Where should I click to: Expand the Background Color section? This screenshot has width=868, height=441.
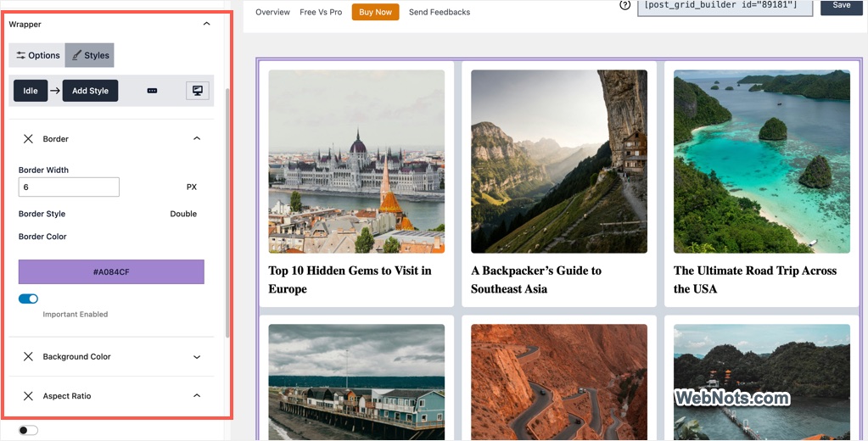[197, 357]
